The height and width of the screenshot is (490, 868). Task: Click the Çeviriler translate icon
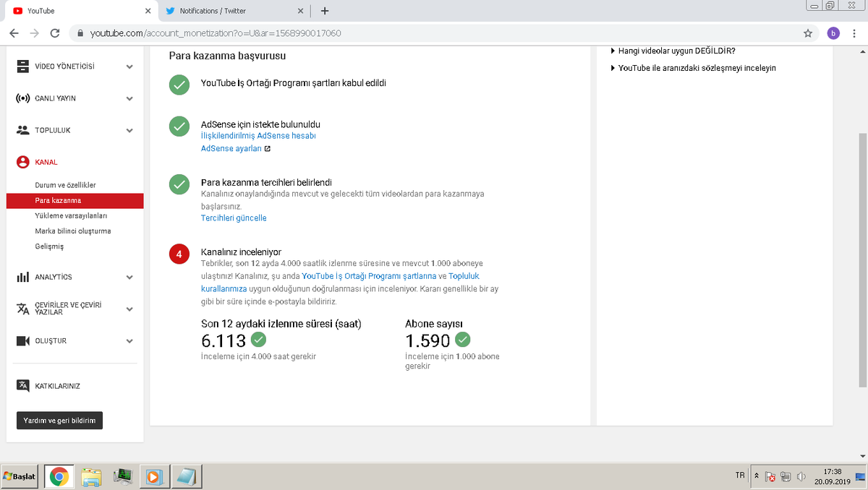pyautogui.click(x=22, y=309)
